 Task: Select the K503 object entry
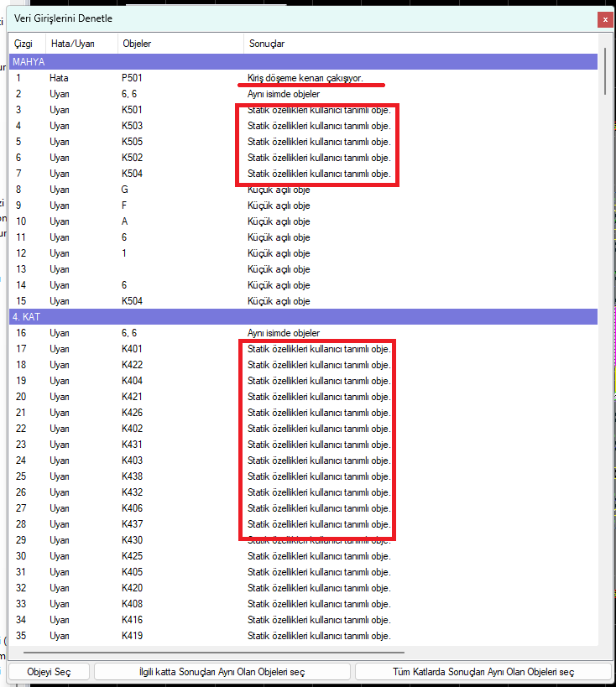pos(132,126)
